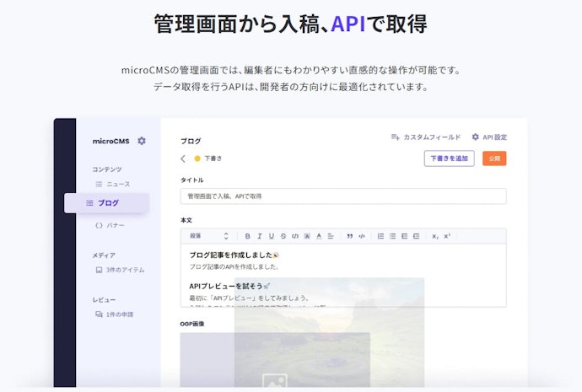Apply strikethrough formatting
The image size is (582, 392).
283,236
